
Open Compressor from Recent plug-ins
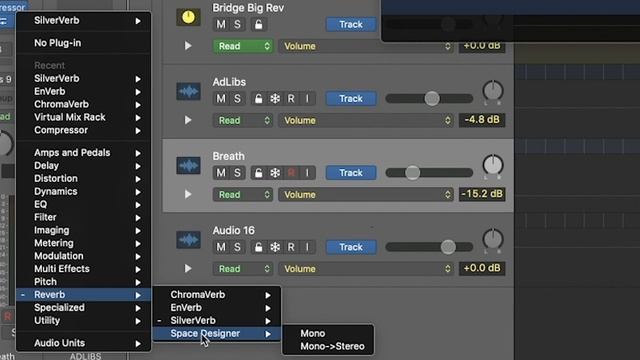pyautogui.click(x=84, y=130)
